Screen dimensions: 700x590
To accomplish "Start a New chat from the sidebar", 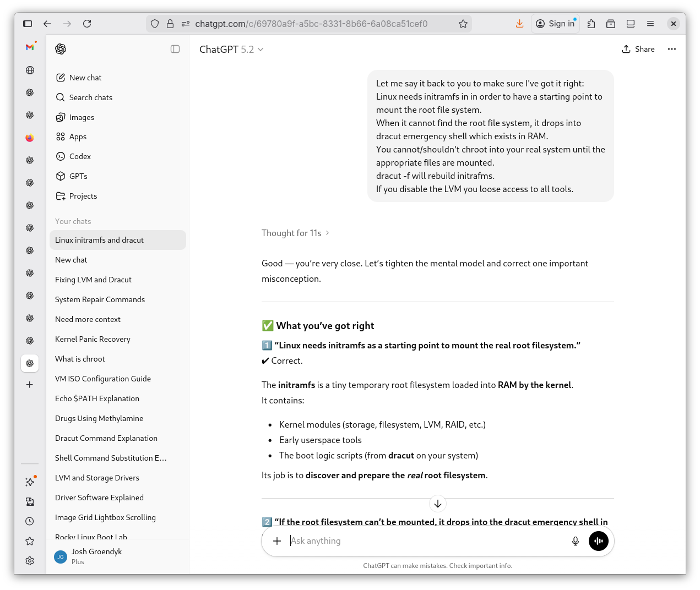I will point(85,78).
